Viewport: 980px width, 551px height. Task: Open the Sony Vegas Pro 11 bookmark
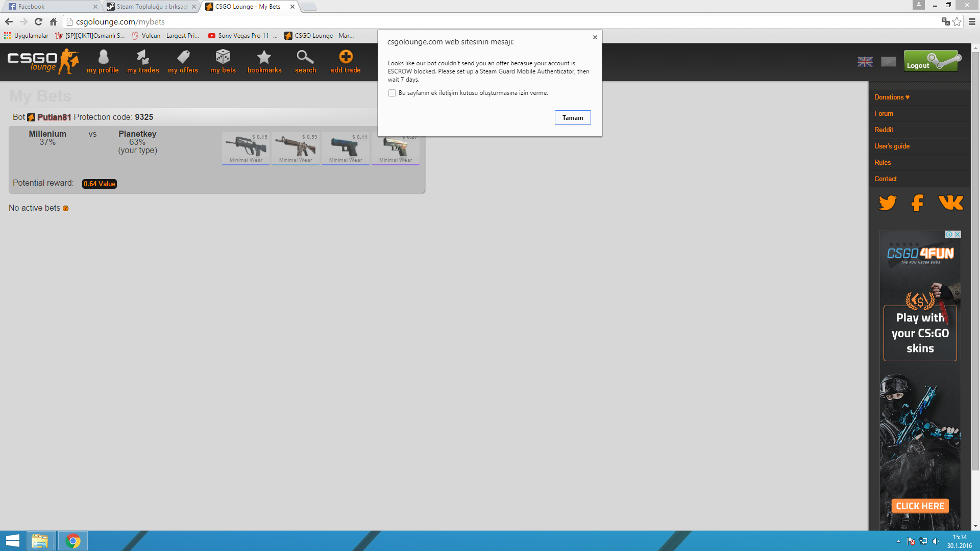[x=243, y=36]
